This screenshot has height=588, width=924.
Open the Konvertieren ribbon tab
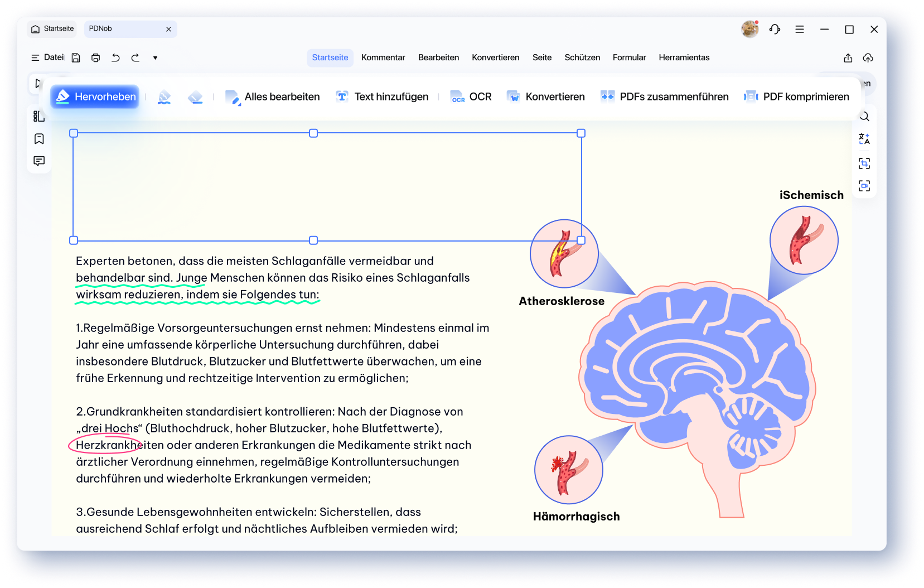[x=495, y=57]
